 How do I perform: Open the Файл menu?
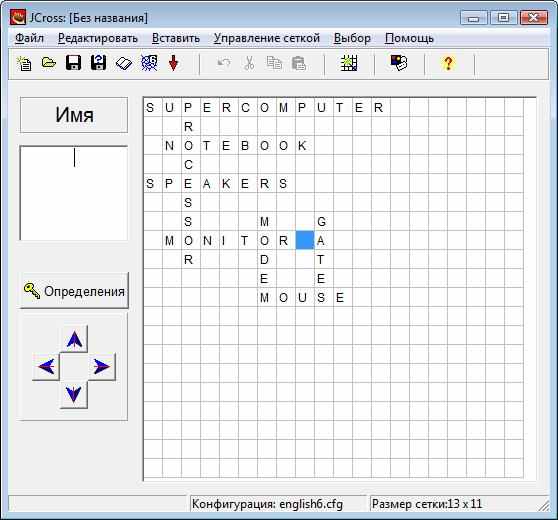tap(30, 38)
